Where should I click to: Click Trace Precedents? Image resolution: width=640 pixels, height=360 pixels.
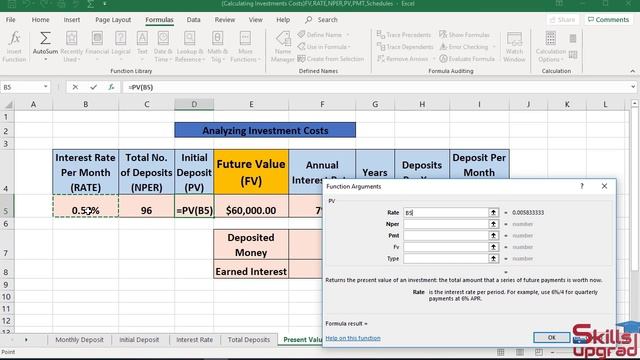click(x=404, y=35)
